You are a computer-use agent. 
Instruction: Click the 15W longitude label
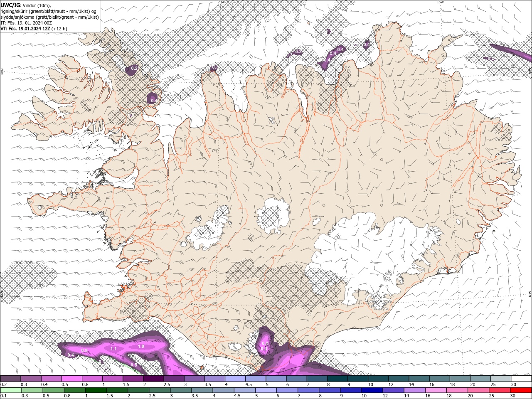[440, 2]
